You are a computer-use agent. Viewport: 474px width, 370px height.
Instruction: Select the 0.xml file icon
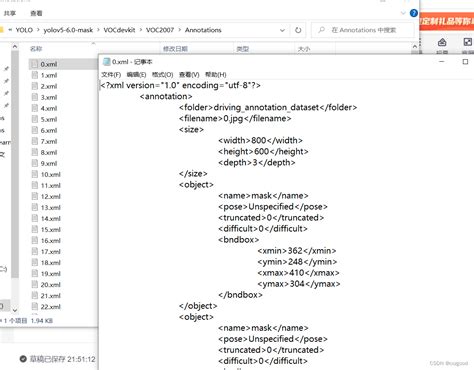point(35,64)
